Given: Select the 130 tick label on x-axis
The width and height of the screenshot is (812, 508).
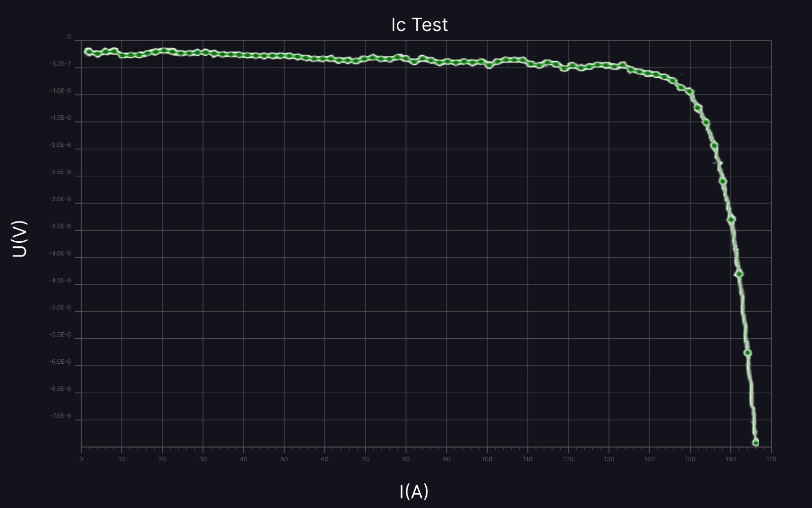Looking at the screenshot, I should (x=608, y=459).
